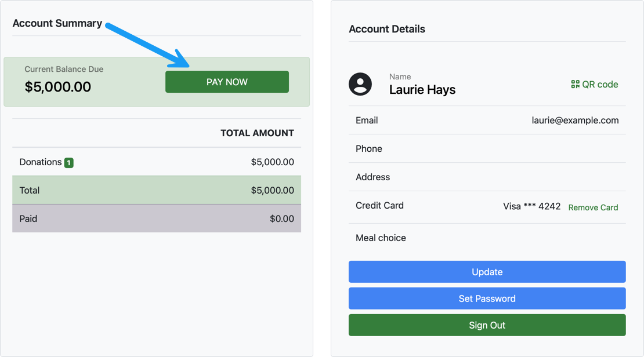Image resolution: width=644 pixels, height=357 pixels.
Task: Click the QR code icon
Action: click(575, 85)
